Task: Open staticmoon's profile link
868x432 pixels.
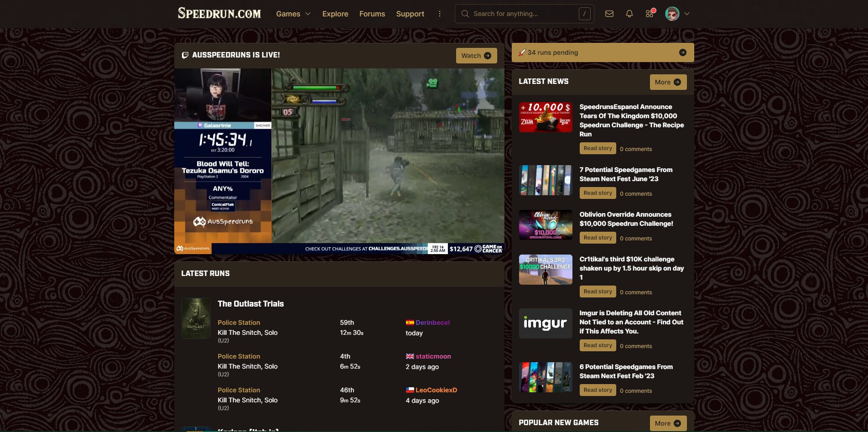Action: pyautogui.click(x=433, y=356)
